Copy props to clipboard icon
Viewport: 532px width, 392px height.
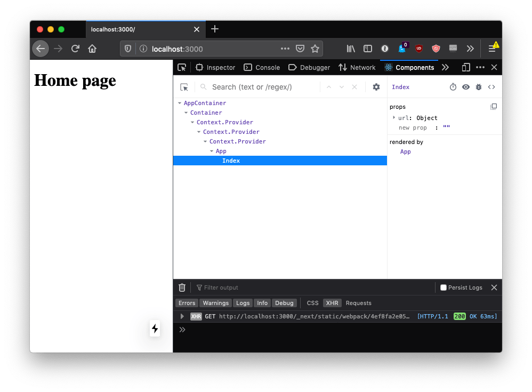(x=494, y=107)
